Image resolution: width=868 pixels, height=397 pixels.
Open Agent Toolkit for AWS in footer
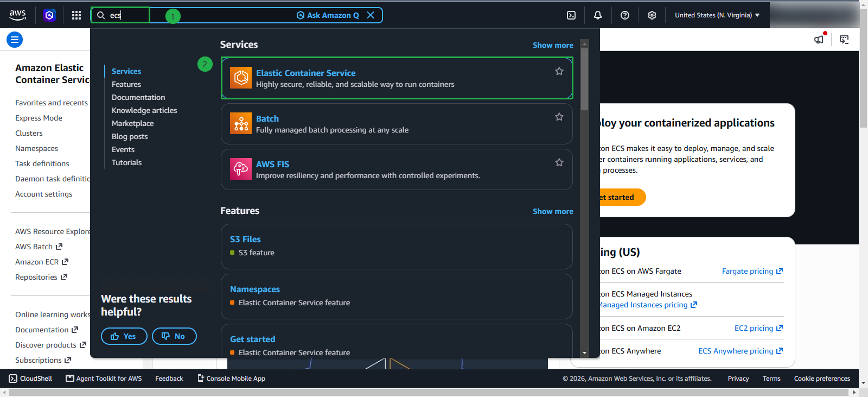pyautogui.click(x=104, y=379)
